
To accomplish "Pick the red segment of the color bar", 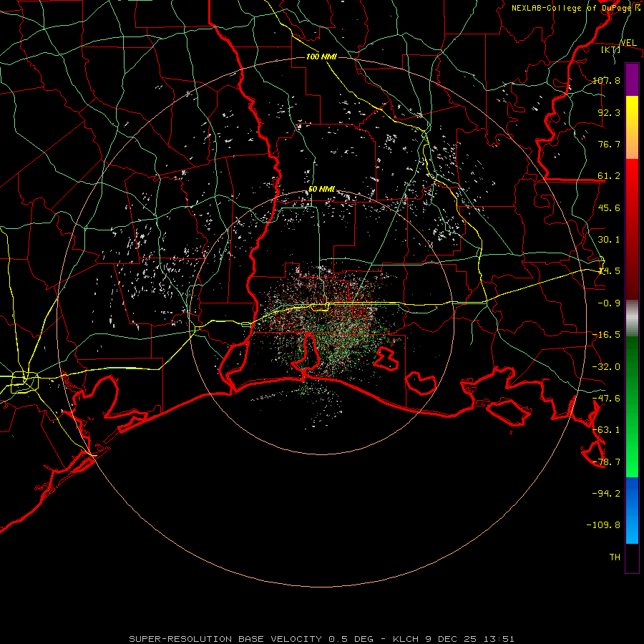I will (632, 229).
